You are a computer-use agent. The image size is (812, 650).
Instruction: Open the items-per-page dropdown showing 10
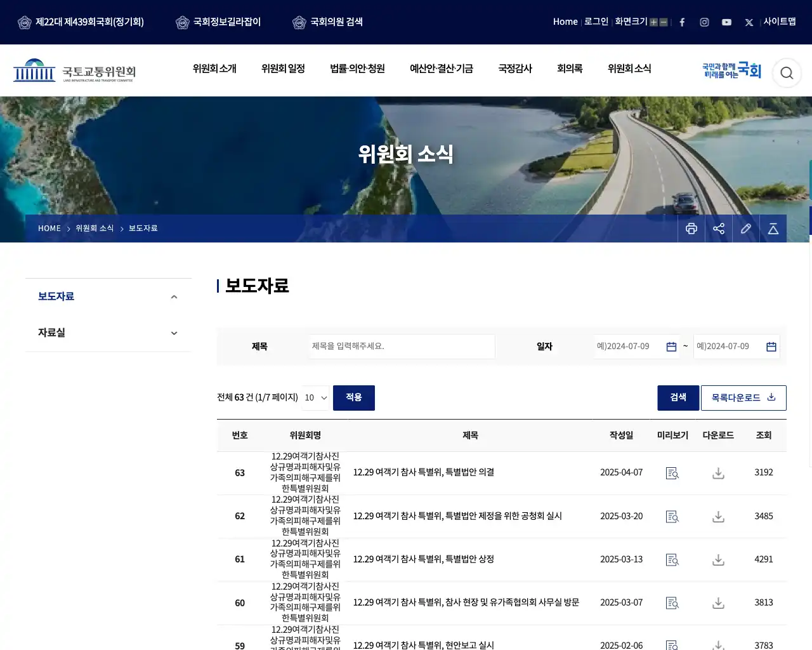pyautogui.click(x=315, y=397)
